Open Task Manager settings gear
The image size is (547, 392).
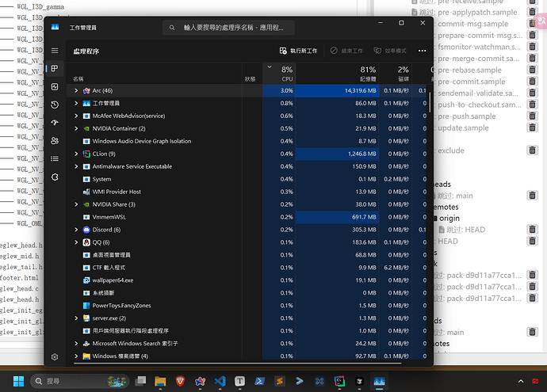click(55, 357)
